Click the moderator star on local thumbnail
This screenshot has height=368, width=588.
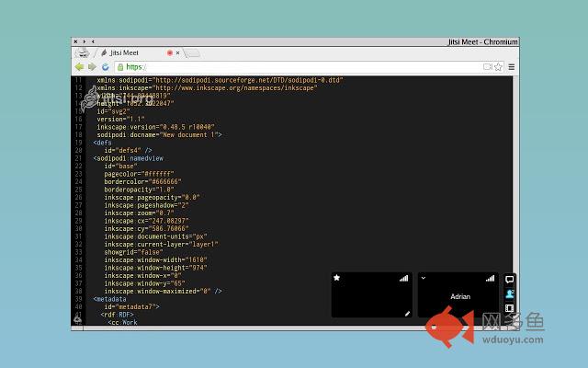(337, 278)
